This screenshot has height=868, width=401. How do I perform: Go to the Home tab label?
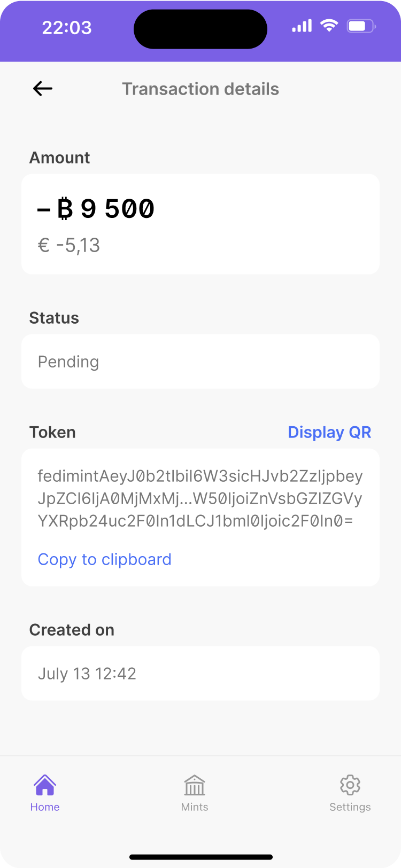click(x=45, y=807)
